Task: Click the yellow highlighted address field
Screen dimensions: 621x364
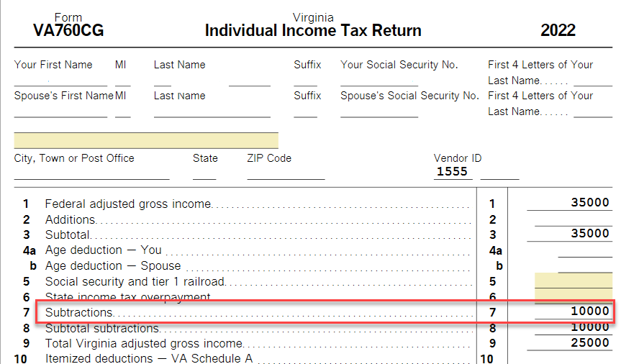Action: pyautogui.click(x=146, y=140)
